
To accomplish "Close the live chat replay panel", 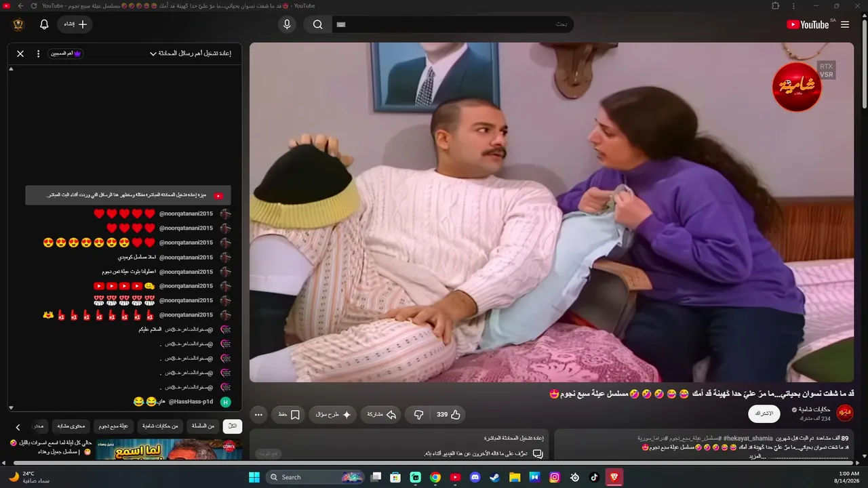I will [x=20, y=54].
